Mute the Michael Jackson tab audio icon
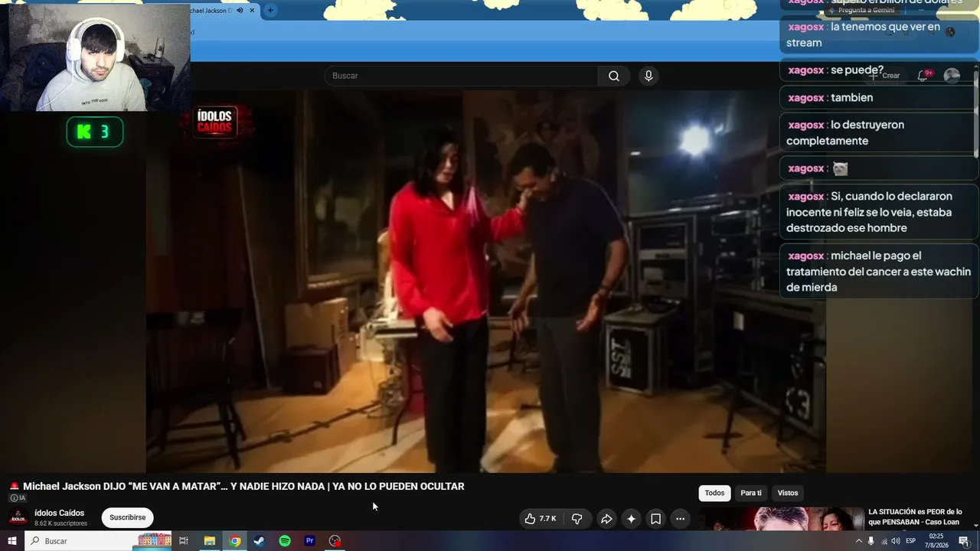The width and height of the screenshot is (980, 551). (x=240, y=10)
